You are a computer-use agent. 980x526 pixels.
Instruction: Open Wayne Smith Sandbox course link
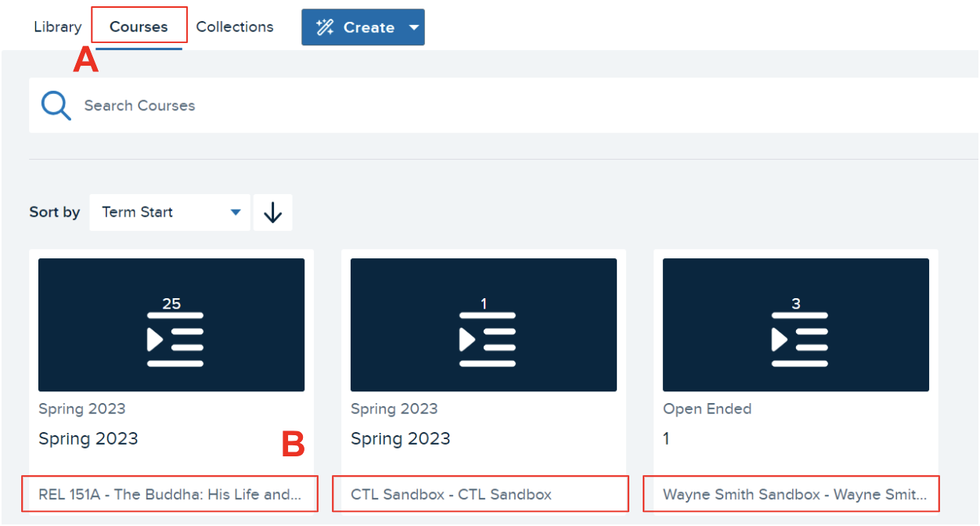coord(794,494)
